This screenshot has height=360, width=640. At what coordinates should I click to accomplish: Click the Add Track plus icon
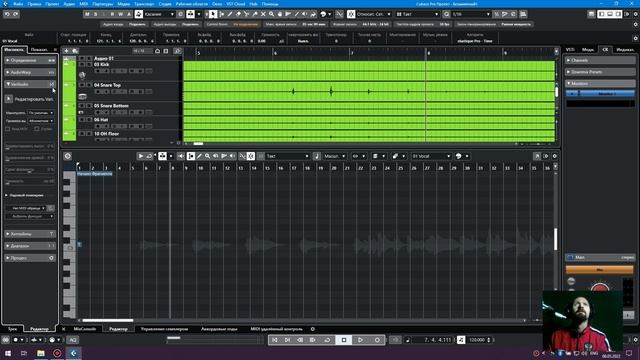tap(67, 51)
